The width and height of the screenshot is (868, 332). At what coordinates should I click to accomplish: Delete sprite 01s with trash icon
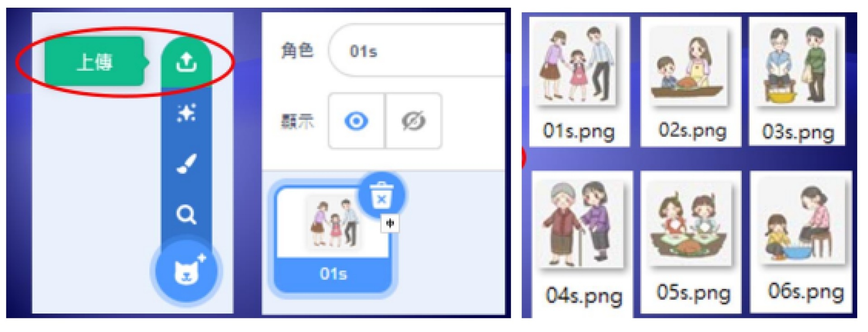click(x=382, y=195)
